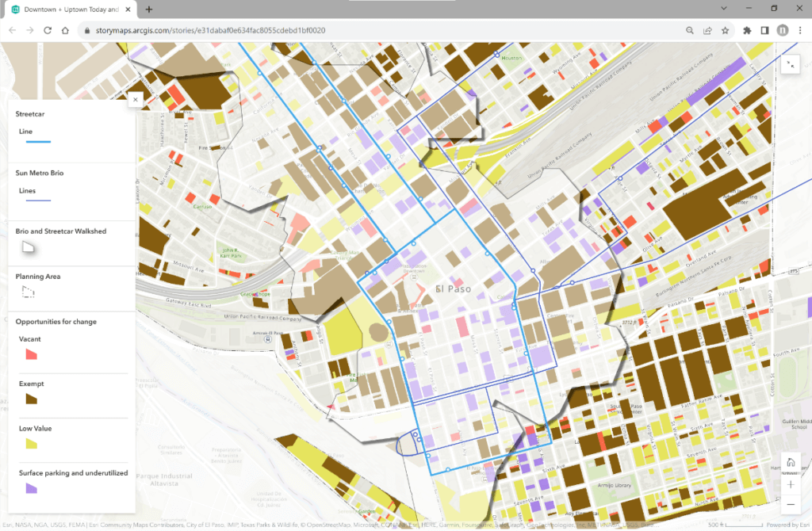Bookmark this page with the star
Screen dimensions: 812x531
[x=725, y=31]
